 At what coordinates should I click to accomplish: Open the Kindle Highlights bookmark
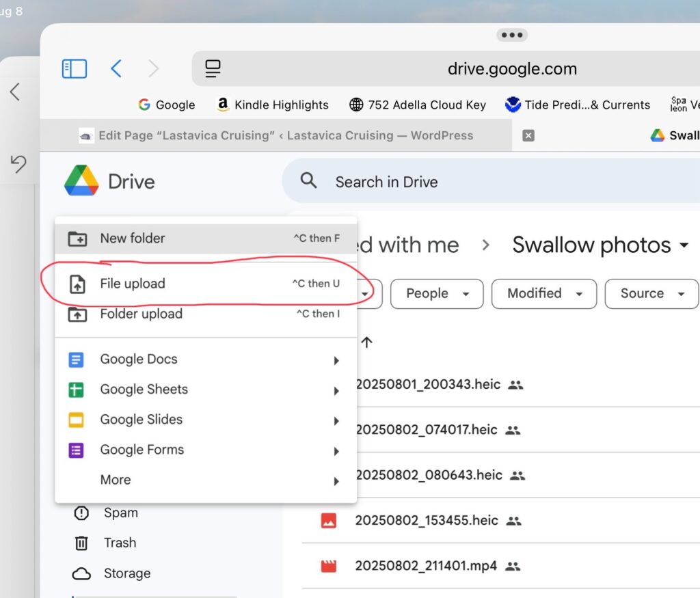click(x=272, y=105)
